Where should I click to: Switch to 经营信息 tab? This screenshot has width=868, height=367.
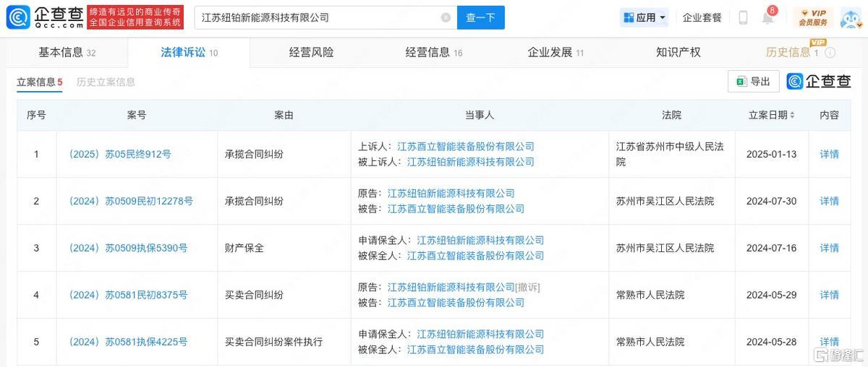(x=433, y=53)
